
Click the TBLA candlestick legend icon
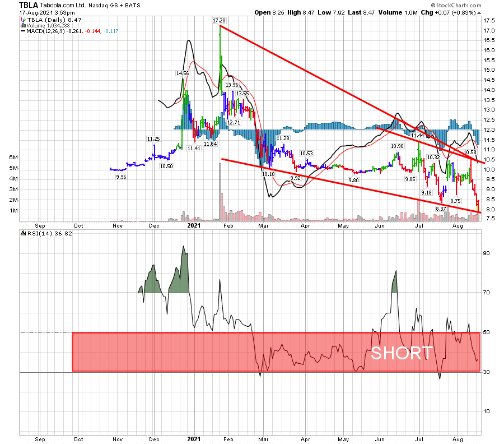[22, 20]
